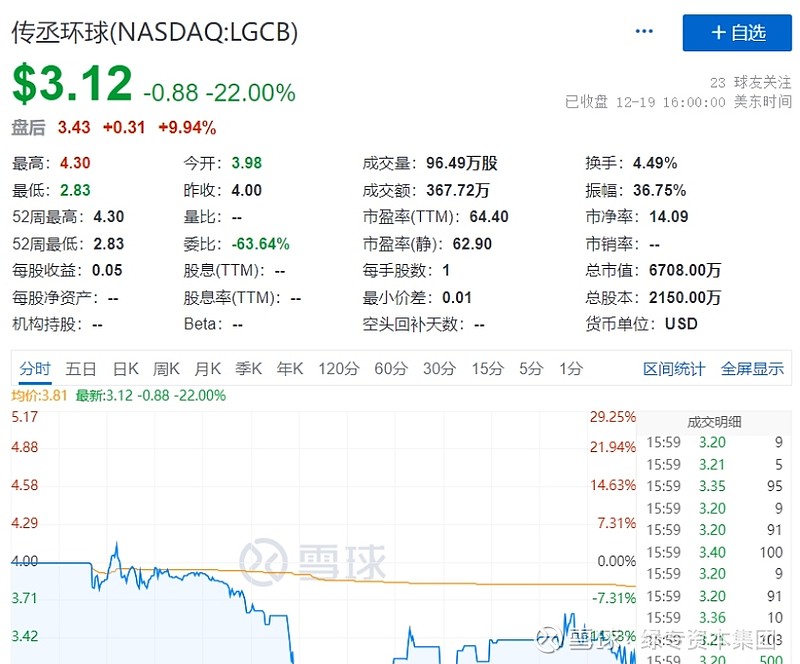The width and height of the screenshot is (800, 664).
Task: Open the 区间统计 range statistics link
Action: (x=674, y=368)
